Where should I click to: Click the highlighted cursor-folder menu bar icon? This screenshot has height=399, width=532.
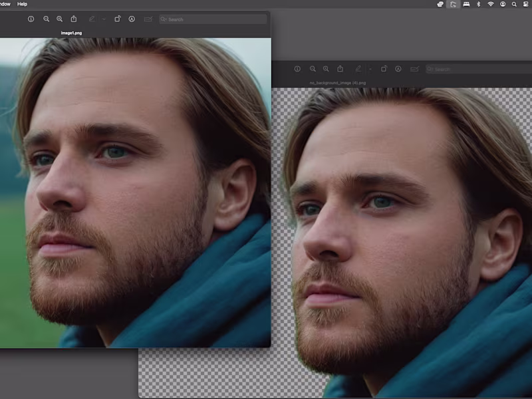[x=453, y=4]
